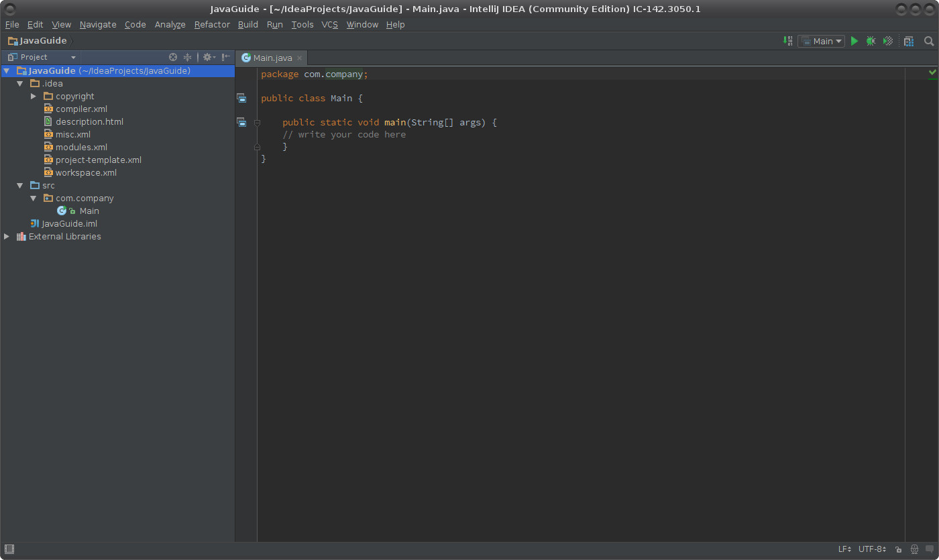Screen dimensions: 939x560
Task: Click JavaGuide in the navigation breadcrumb
Action: point(43,41)
